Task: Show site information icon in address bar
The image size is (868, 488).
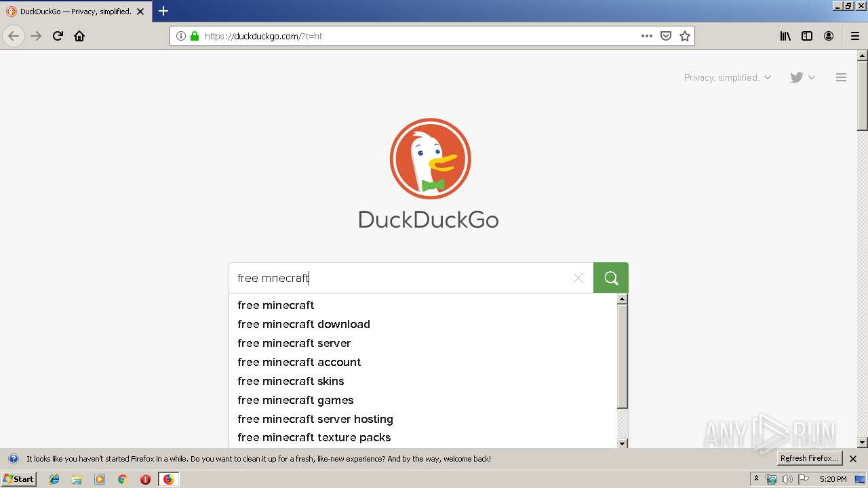Action: point(180,36)
